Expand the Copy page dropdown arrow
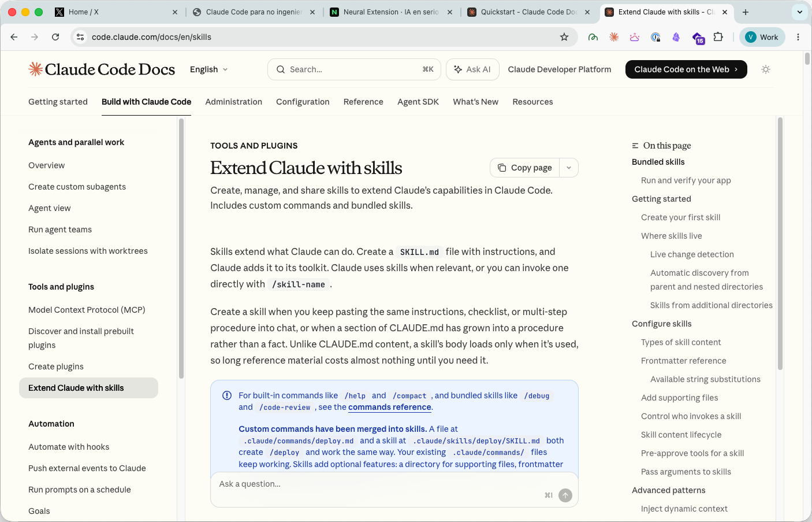Screen dimensions: 812x522 [x=569, y=168]
